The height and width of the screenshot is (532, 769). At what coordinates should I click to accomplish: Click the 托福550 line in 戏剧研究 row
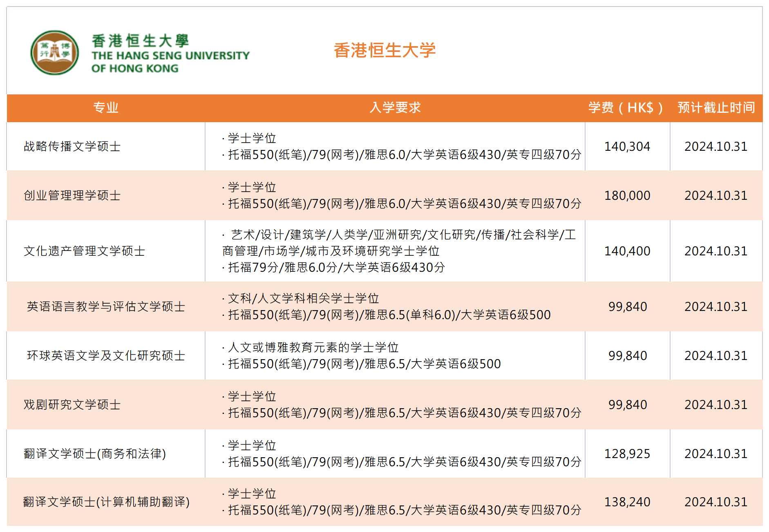(402, 413)
